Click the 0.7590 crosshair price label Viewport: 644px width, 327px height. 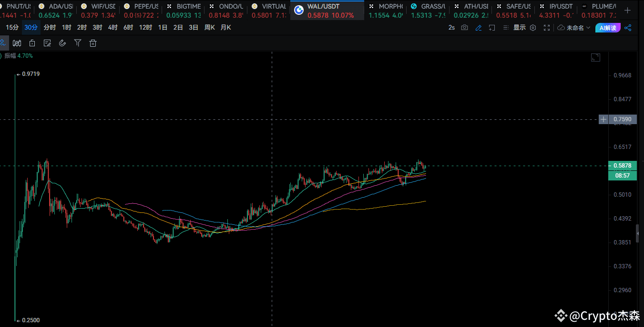(623, 119)
